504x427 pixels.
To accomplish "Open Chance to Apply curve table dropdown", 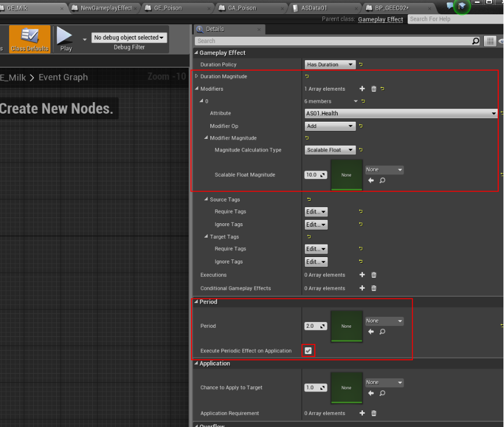I will [x=384, y=382].
